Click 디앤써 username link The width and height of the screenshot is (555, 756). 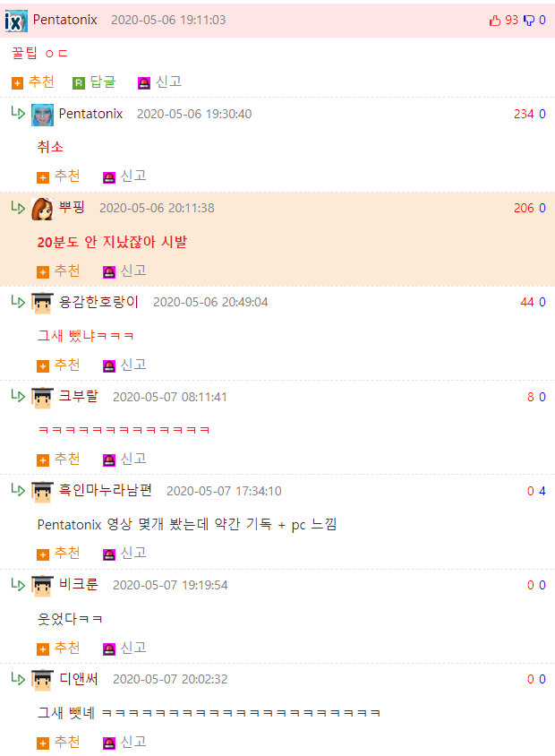coord(79,679)
